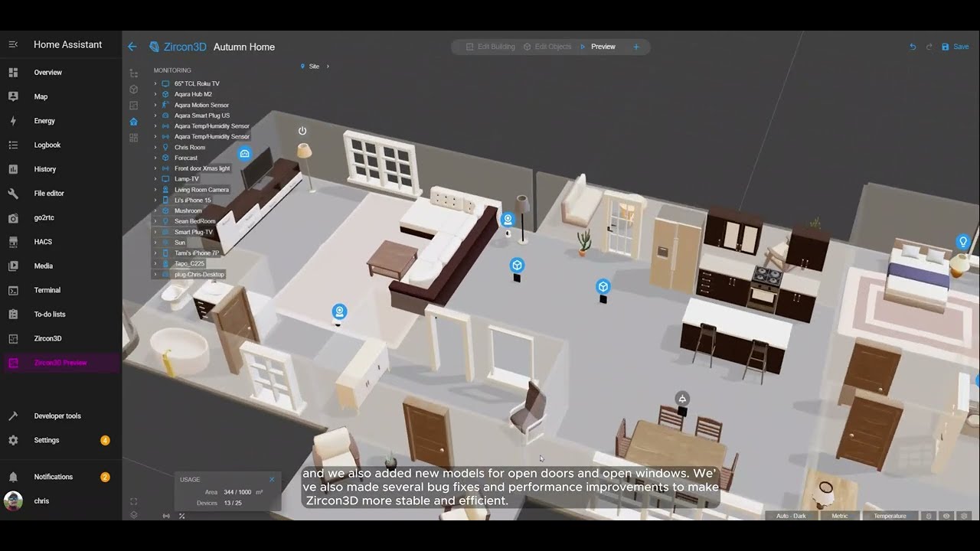
Task: Switch to the Edit Objects tab
Action: (x=547, y=47)
